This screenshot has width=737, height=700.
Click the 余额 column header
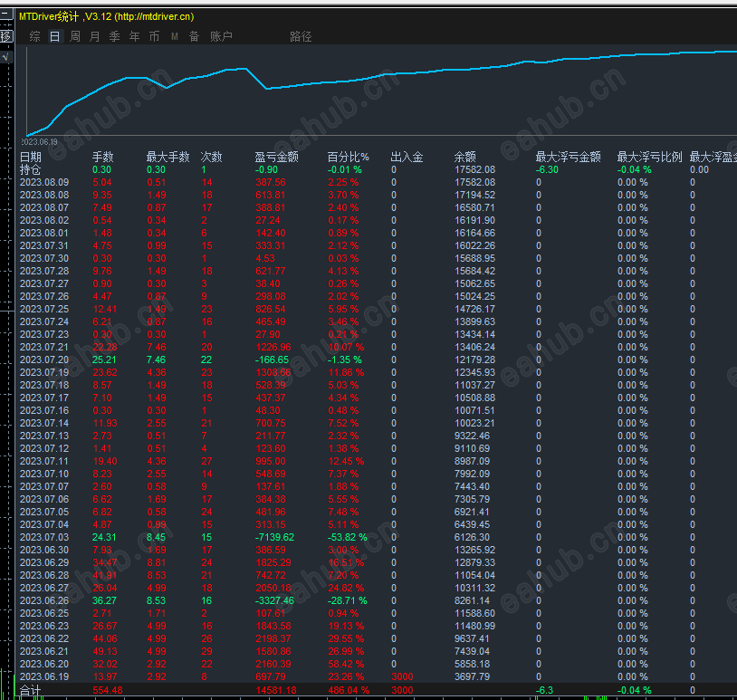click(464, 157)
